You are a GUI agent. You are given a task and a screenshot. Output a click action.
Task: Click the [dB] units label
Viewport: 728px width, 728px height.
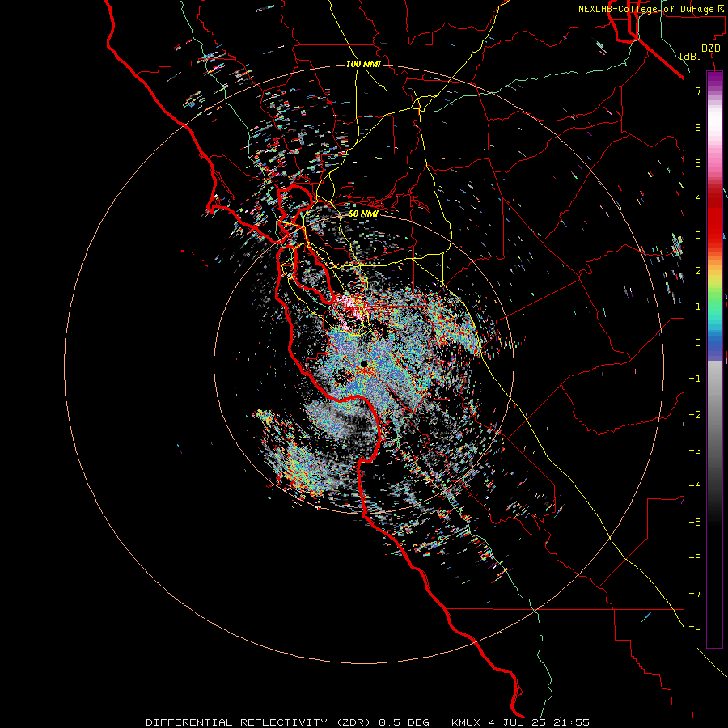pos(690,56)
